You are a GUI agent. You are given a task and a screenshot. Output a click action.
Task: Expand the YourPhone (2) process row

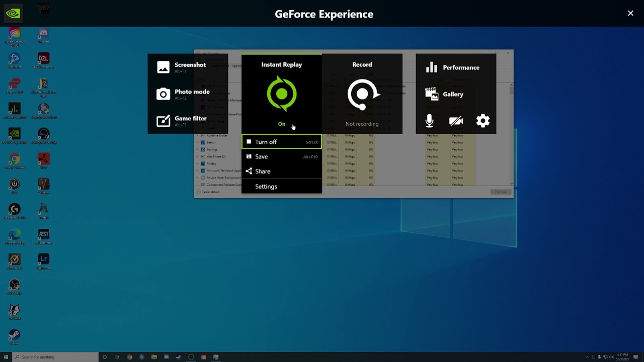(x=198, y=156)
